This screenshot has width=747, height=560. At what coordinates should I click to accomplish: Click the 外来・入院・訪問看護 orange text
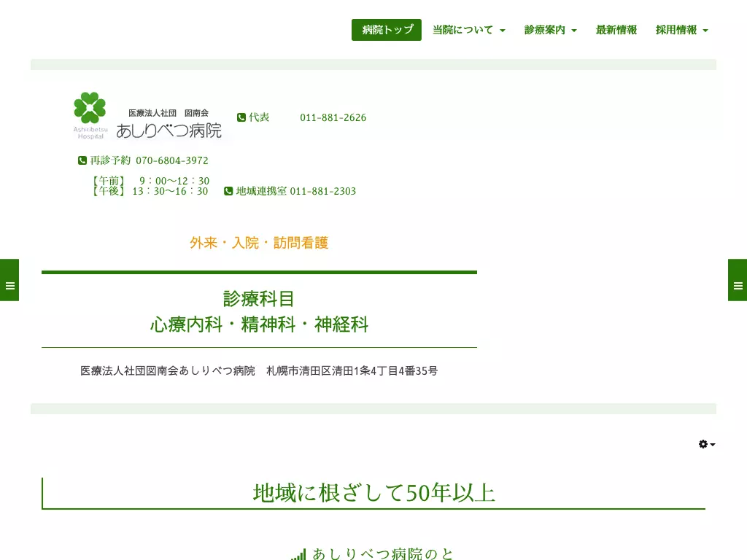259,243
